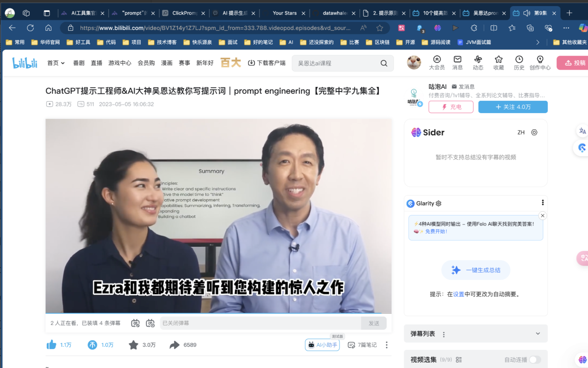The width and height of the screenshot is (588, 368).
Task: Click the thumbs-up like icon
Action: point(52,345)
